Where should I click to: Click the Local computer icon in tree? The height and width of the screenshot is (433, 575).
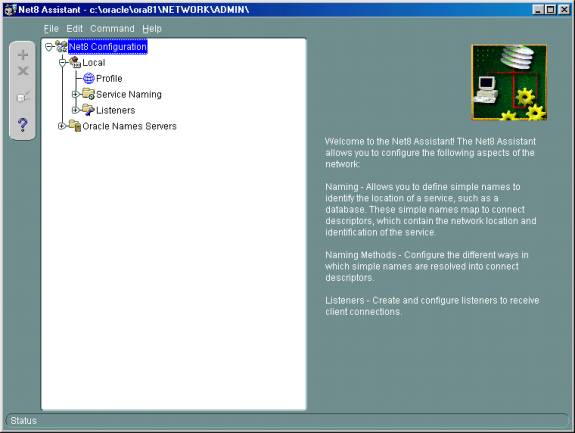75,62
